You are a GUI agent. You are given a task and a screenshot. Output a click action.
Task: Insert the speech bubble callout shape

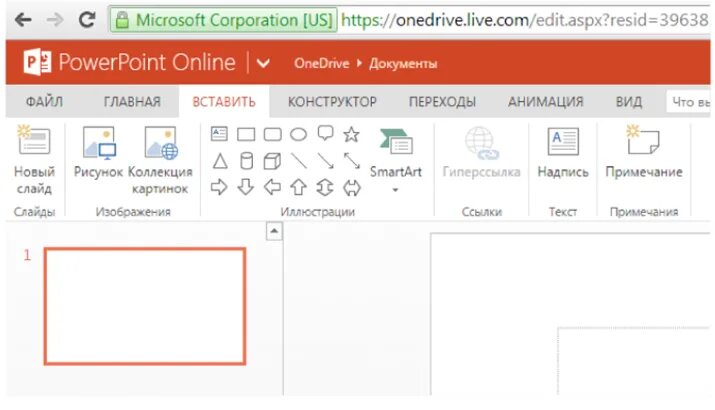(x=326, y=134)
